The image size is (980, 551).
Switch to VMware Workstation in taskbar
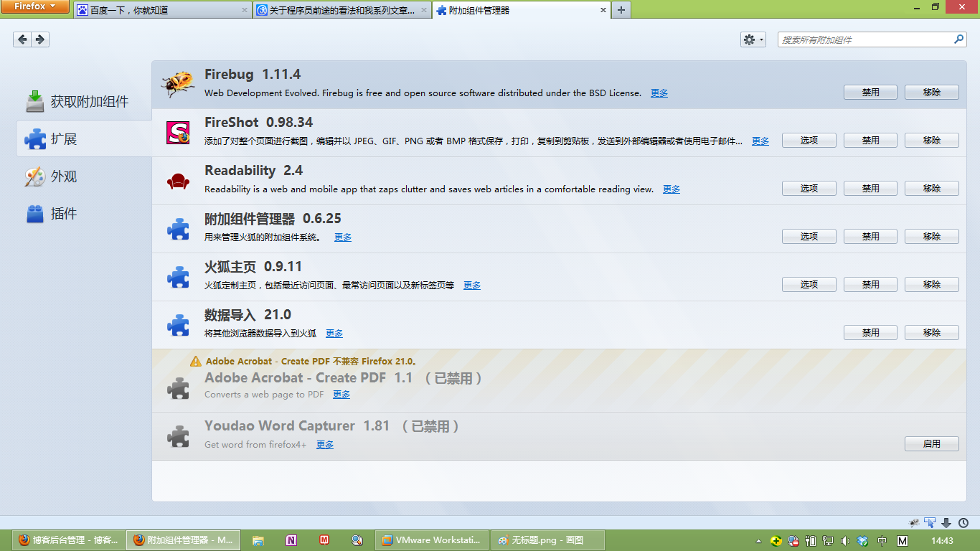432,540
